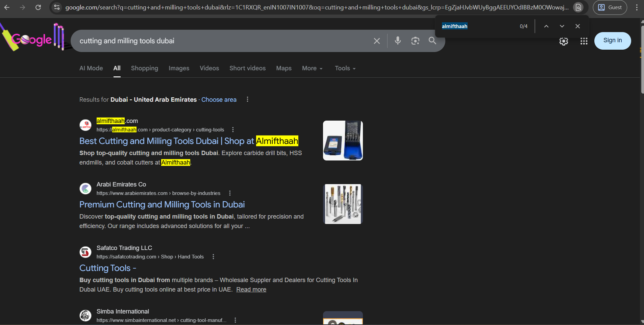
Task: Jump to previous find match with up chevron
Action: tap(545, 26)
